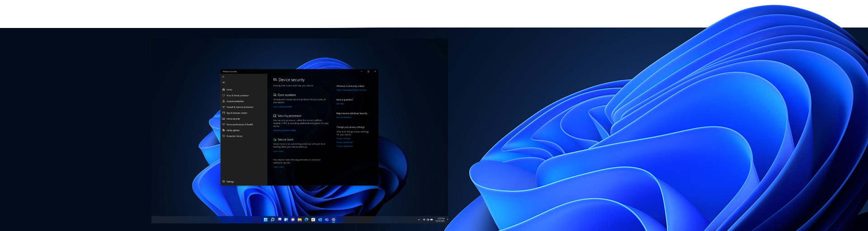Open Firewall & network protection icon
Screen dimensions: 868x231
[x=223, y=107]
